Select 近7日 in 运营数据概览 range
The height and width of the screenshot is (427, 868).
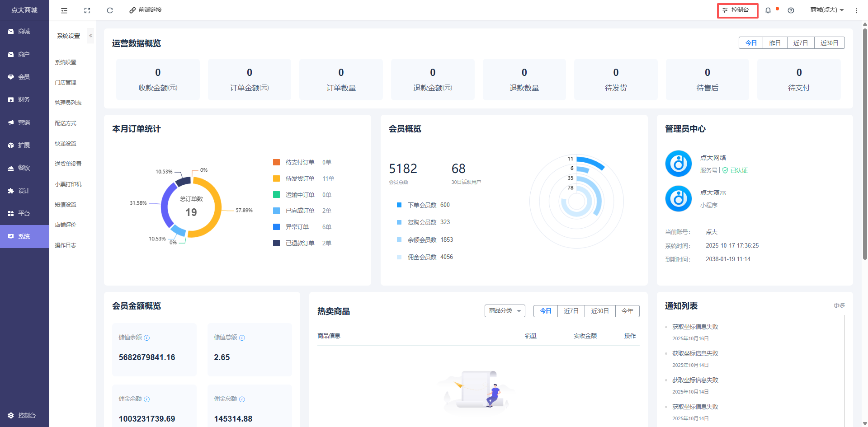[801, 43]
